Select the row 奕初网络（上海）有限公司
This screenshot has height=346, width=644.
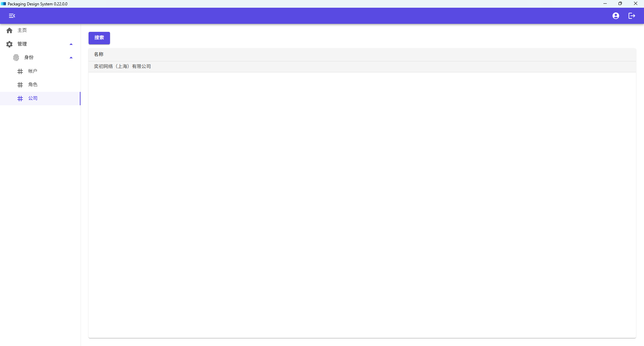(x=362, y=66)
